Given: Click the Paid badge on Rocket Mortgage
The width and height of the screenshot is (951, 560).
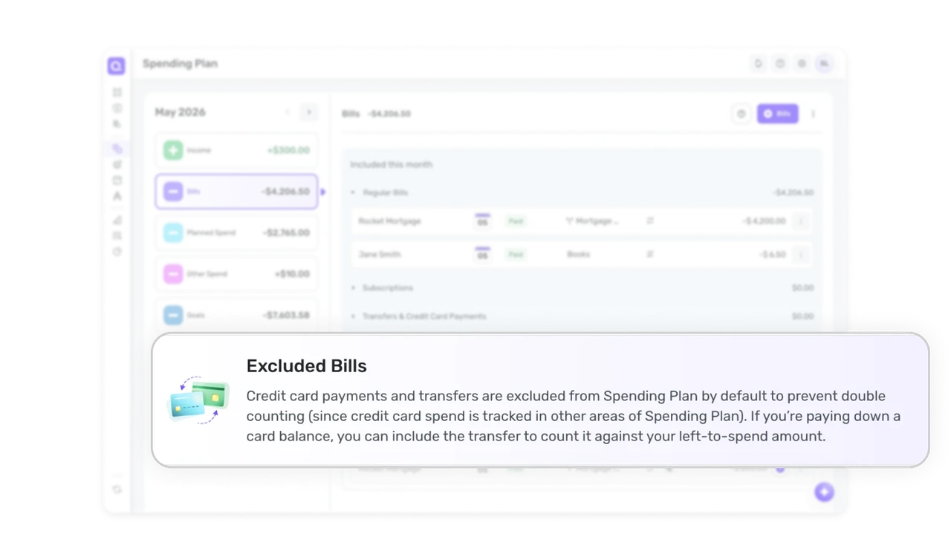Looking at the screenshot, I should [516, 221].
